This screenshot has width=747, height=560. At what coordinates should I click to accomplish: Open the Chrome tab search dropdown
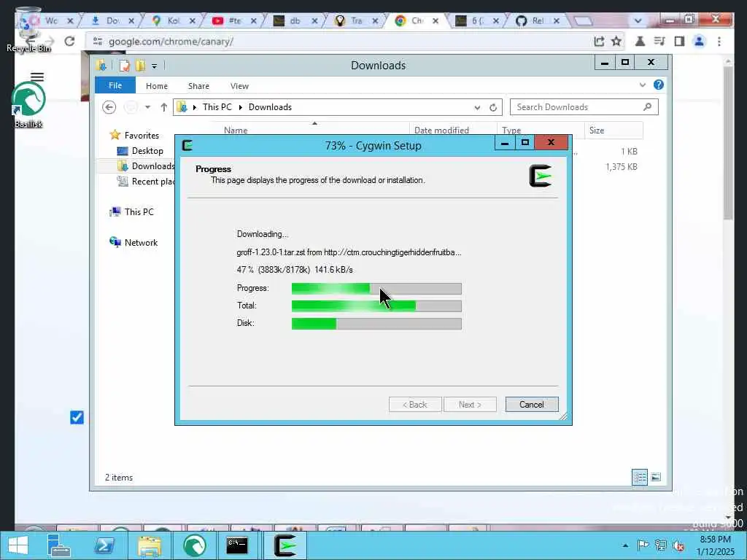point(638,20)
